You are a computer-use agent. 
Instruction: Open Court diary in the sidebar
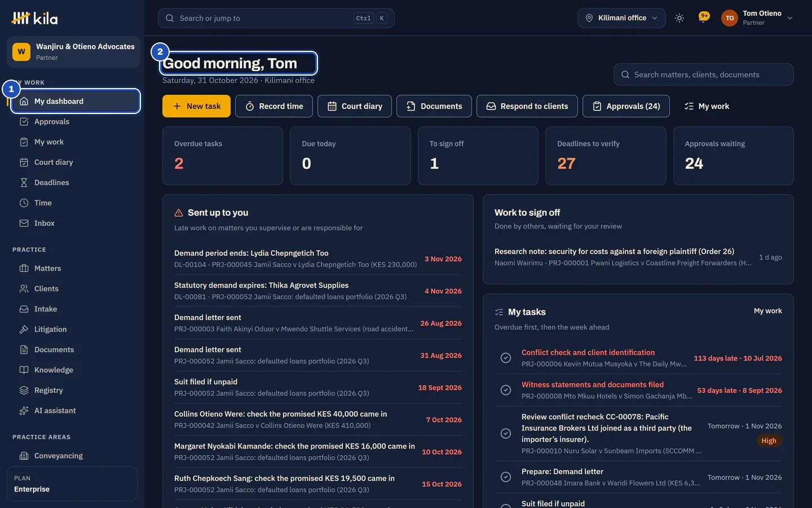[74, 162]
